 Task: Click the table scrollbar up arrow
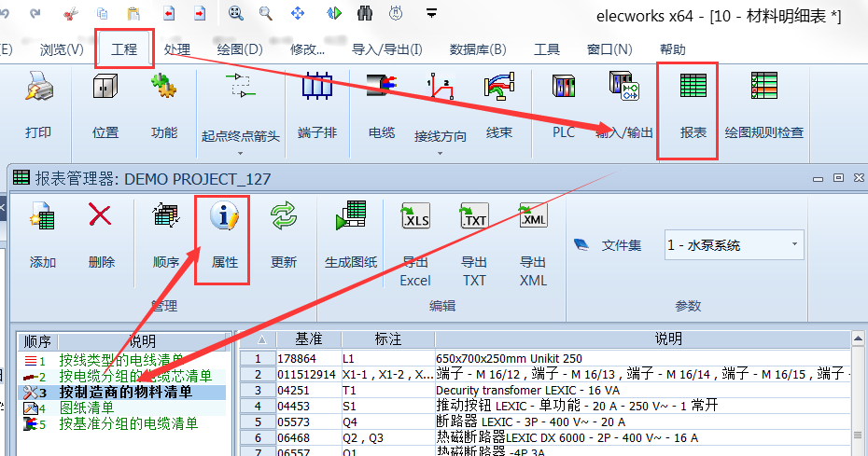tap(858, 339)
